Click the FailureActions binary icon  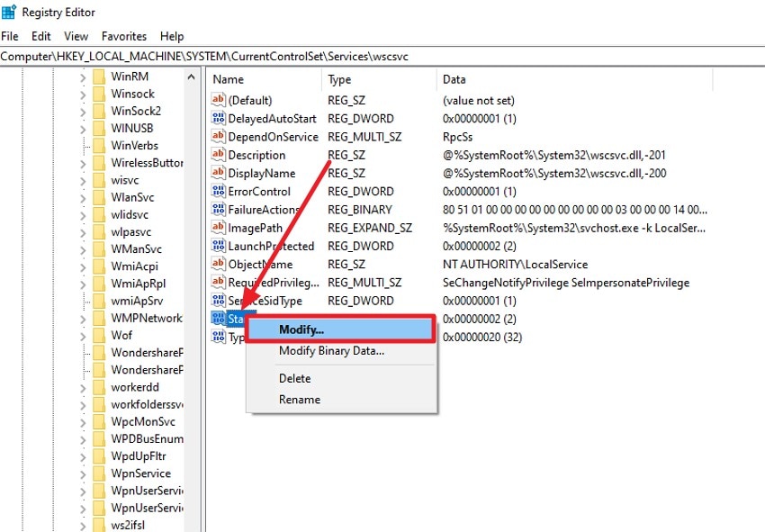[218, 209]
